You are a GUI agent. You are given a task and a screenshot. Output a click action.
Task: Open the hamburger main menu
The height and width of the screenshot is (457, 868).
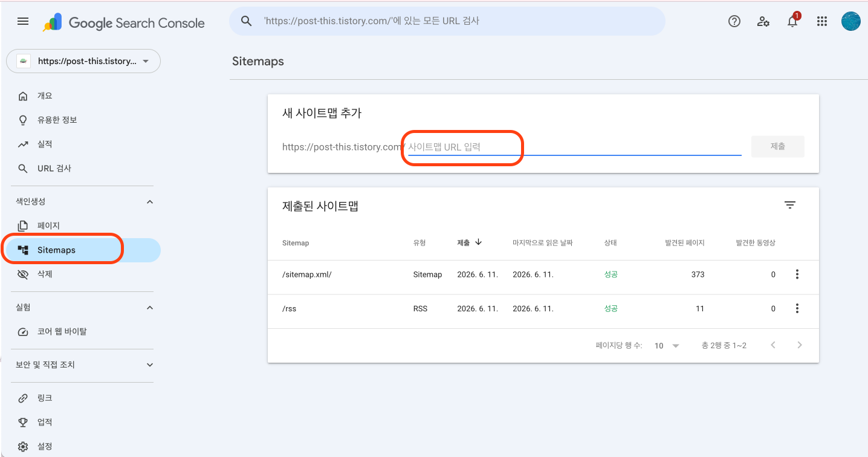[23, 21]
